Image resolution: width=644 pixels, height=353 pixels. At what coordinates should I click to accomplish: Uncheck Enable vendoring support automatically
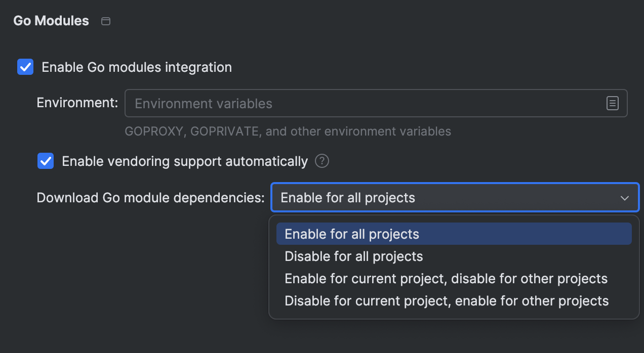pyautogui.click(x=45, y=161)
